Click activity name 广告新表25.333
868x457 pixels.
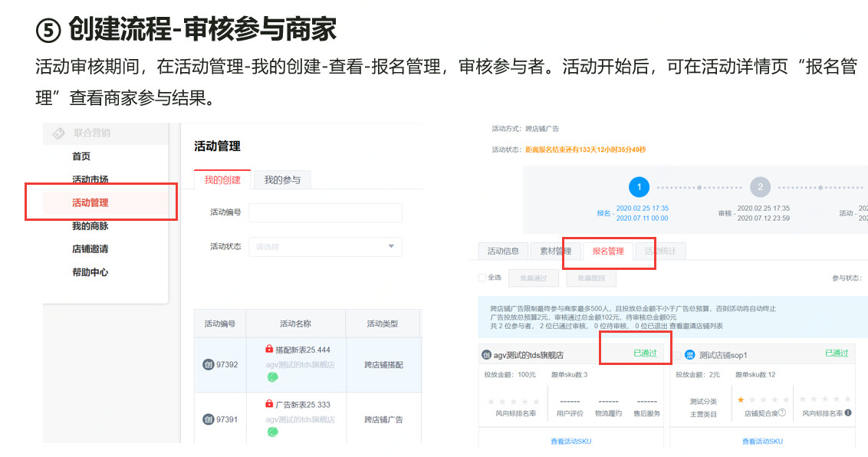tap(303, 404)
